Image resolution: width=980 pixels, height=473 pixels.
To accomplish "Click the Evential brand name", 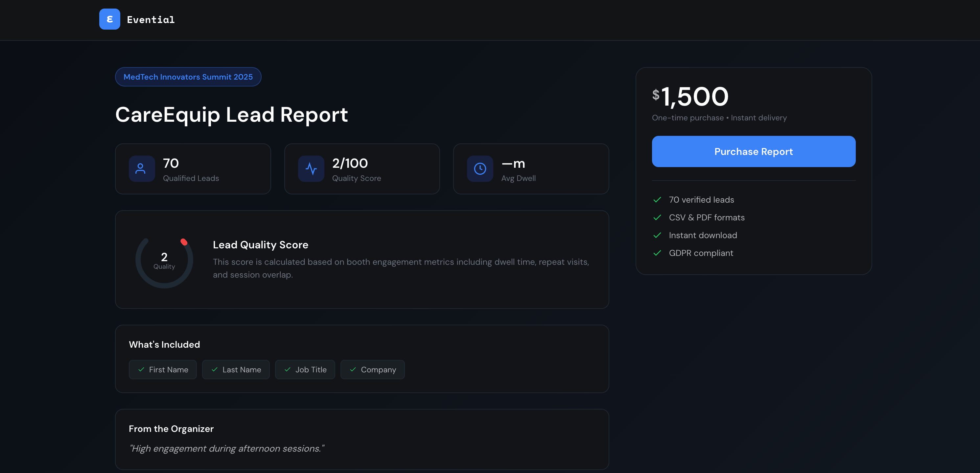I will coord(151,19).
